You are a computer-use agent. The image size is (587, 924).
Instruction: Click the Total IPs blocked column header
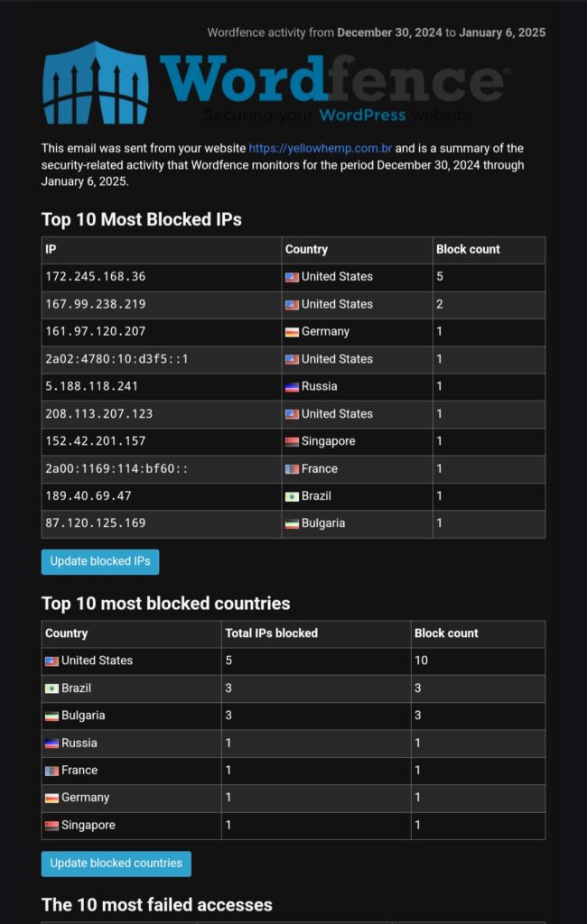[272, 633]
